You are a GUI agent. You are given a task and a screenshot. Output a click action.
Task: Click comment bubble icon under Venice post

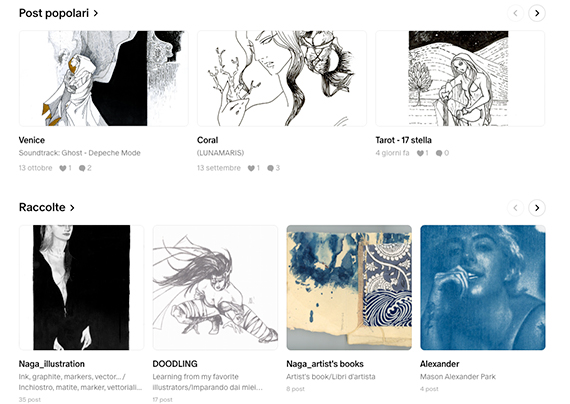[82, 168]
